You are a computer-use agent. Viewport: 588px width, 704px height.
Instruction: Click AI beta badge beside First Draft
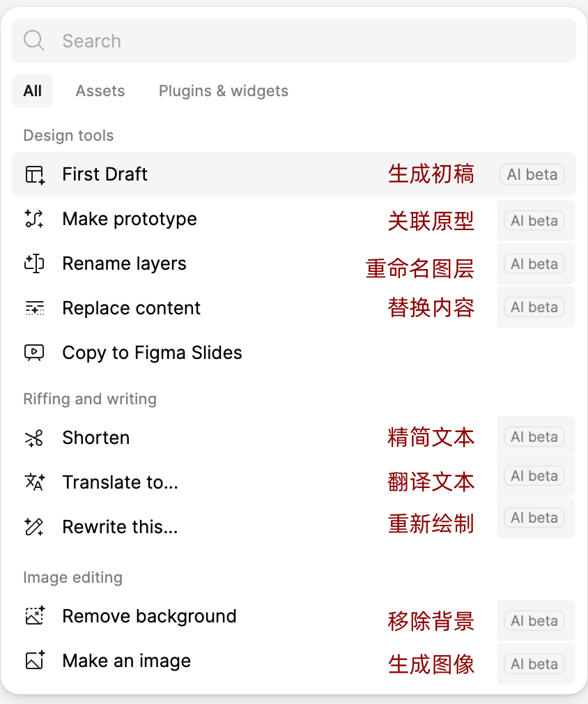[532, 174]
